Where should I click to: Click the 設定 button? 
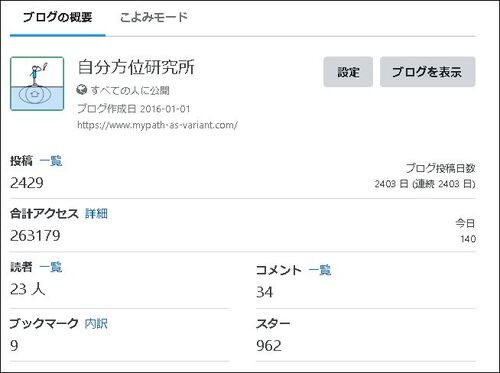pos(348,72)
